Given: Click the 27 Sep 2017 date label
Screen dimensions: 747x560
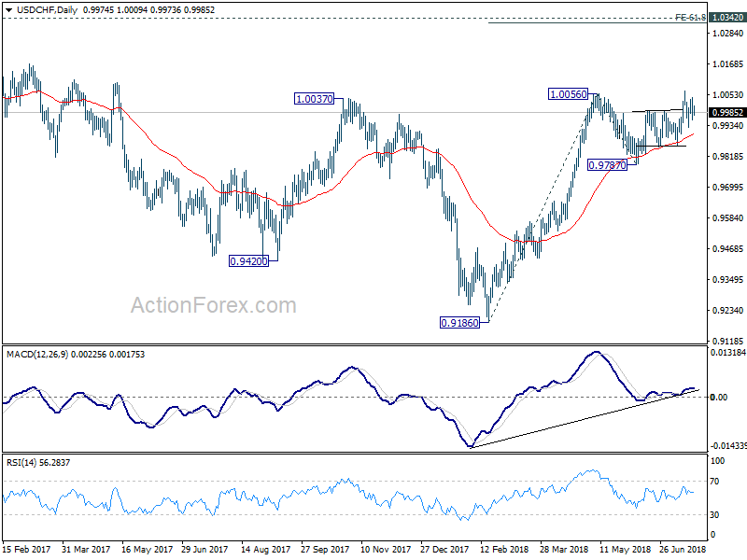Looking at the screenshot, I should point(325,549).
